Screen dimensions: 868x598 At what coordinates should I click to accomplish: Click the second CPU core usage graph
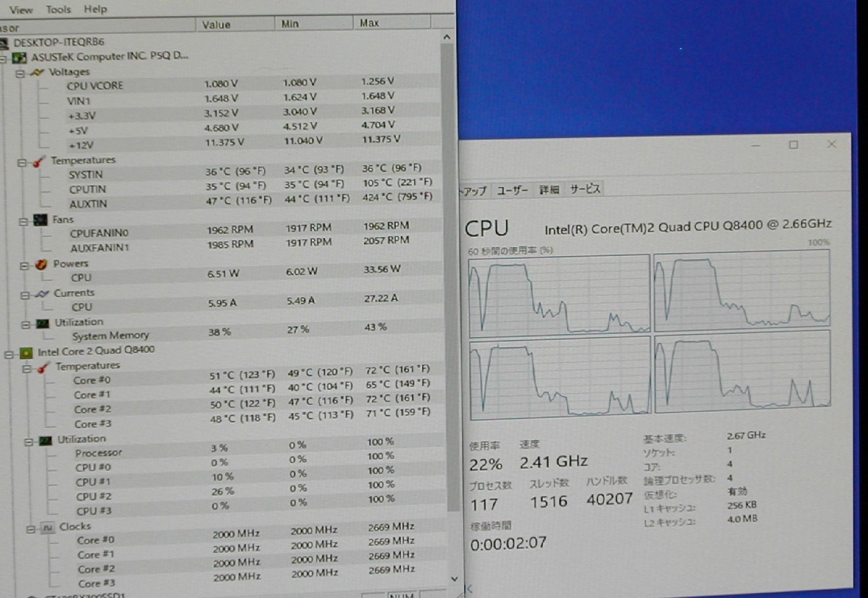pos(741,291)
